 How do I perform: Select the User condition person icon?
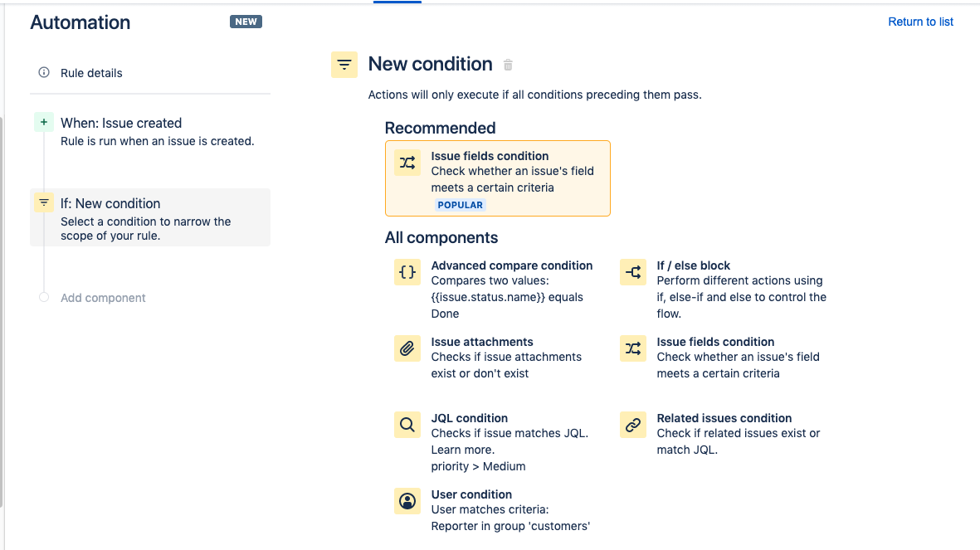(x=407, y=500)
